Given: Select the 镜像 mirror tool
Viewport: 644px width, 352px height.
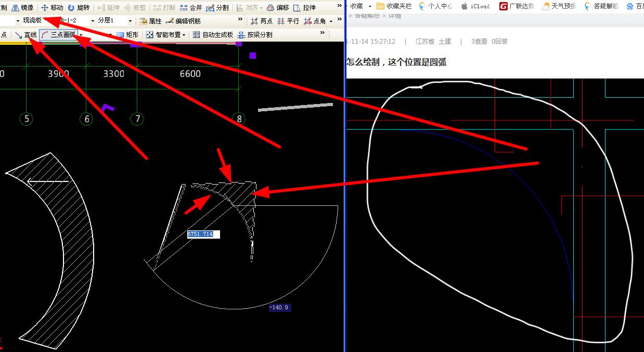Looking at the screenshot, I should tap(22, 8).
